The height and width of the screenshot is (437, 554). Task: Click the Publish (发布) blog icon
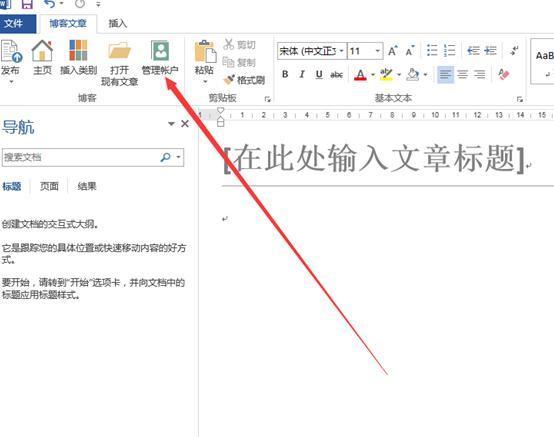[11, 52]
